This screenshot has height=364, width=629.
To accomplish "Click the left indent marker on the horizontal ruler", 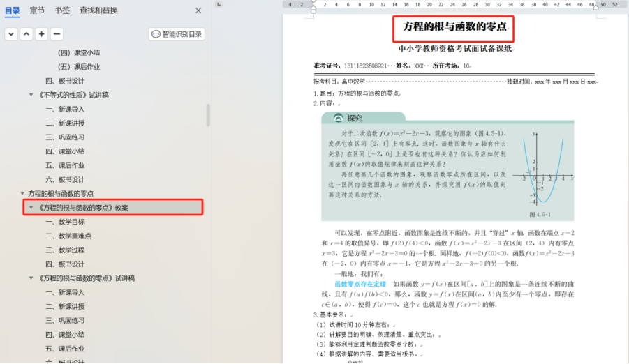I will 313,9.
